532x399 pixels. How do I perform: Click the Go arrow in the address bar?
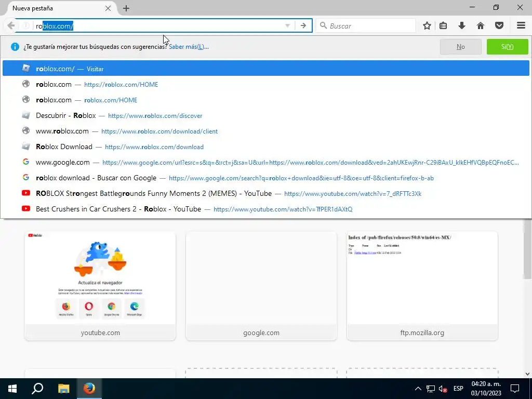click(303, 26)
